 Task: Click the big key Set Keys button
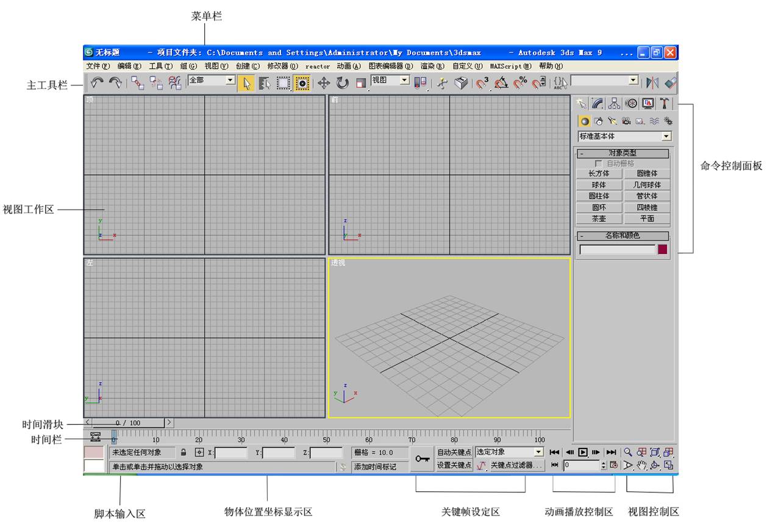422,459
